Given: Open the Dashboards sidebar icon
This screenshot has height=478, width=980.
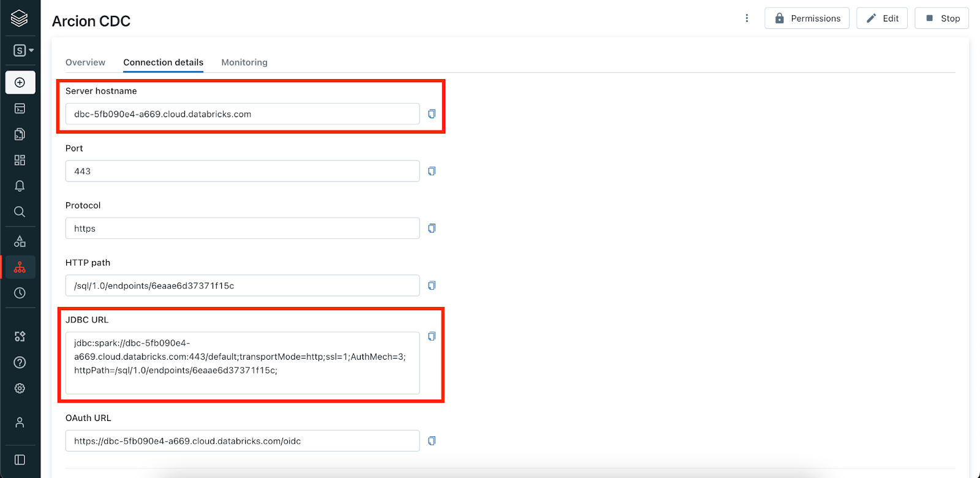Looking at the screenshot, I should (x=20, y=160).
